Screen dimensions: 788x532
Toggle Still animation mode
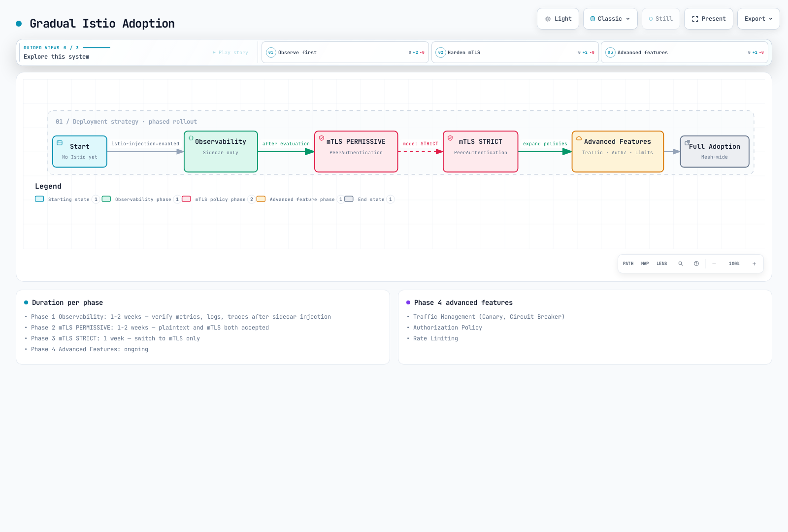point(660,19)
